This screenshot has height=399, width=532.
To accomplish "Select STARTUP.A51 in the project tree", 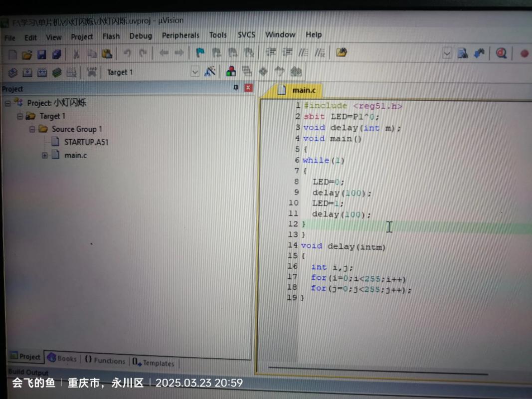I will coord(86,142).
